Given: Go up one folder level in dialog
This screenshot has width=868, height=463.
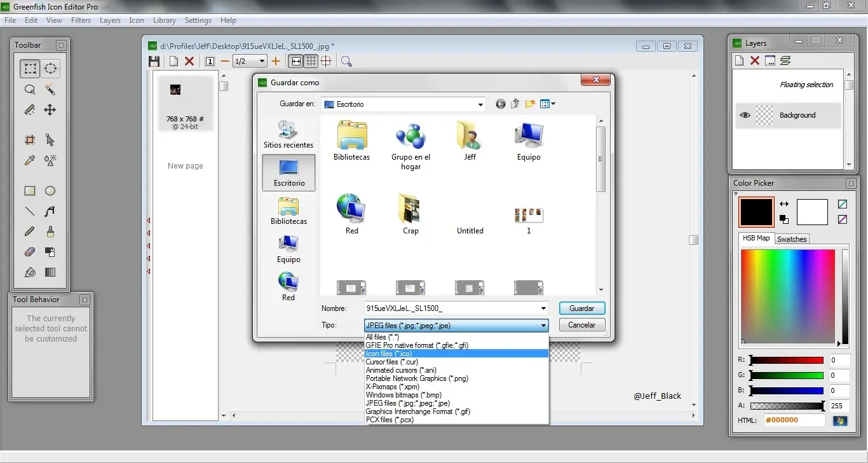Looking at the screenshot, I should coord(515,104).
